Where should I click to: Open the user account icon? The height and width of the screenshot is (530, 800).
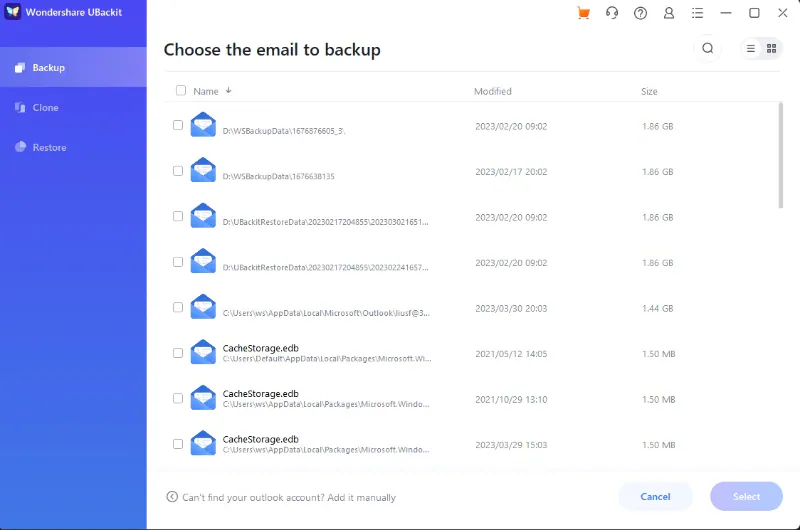point(669,13)
